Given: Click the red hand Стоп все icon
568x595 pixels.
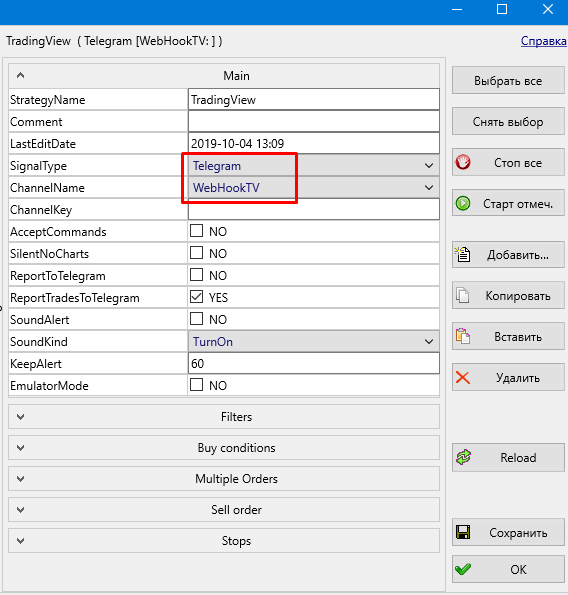Looking at the screenshot, I should (x=463, y=162).
